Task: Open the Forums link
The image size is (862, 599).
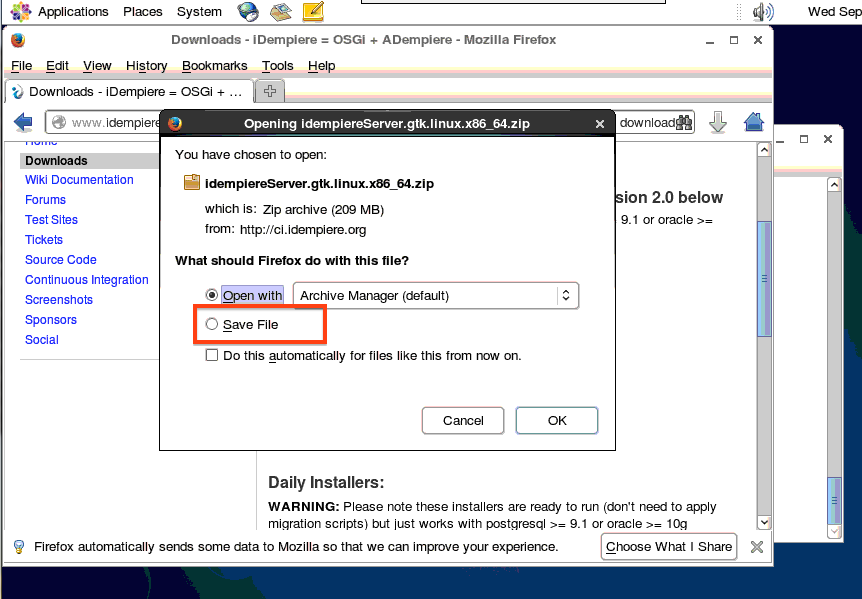Action: point(45,199)
